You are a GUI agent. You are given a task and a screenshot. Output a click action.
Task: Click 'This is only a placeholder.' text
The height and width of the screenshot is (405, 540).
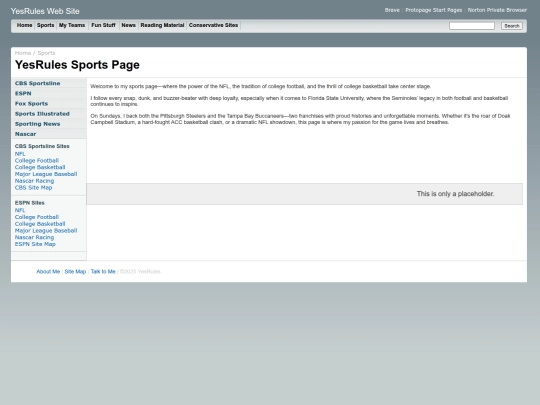[x=455, y=194]
